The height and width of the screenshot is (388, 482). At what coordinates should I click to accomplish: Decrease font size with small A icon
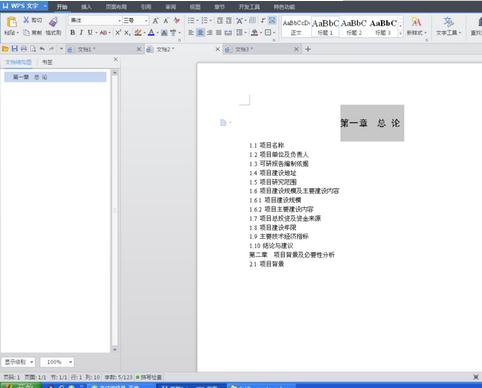coord(166,21)
